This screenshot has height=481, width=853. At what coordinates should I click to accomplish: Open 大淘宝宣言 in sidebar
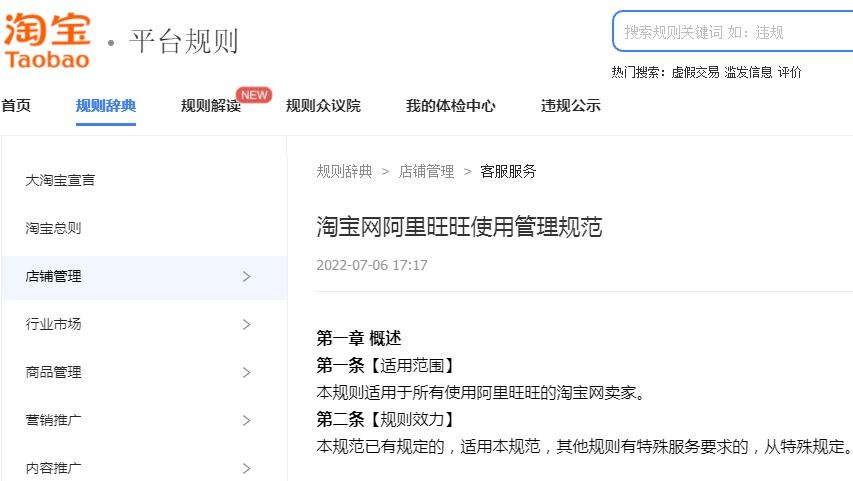[61, 181]
